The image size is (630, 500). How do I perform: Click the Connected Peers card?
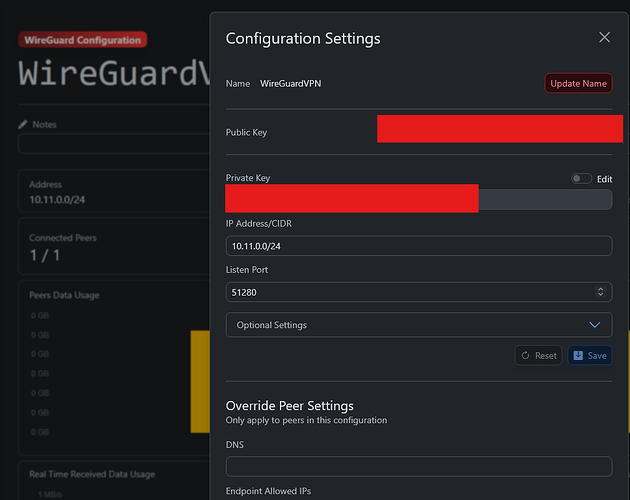tap(112, 248)
